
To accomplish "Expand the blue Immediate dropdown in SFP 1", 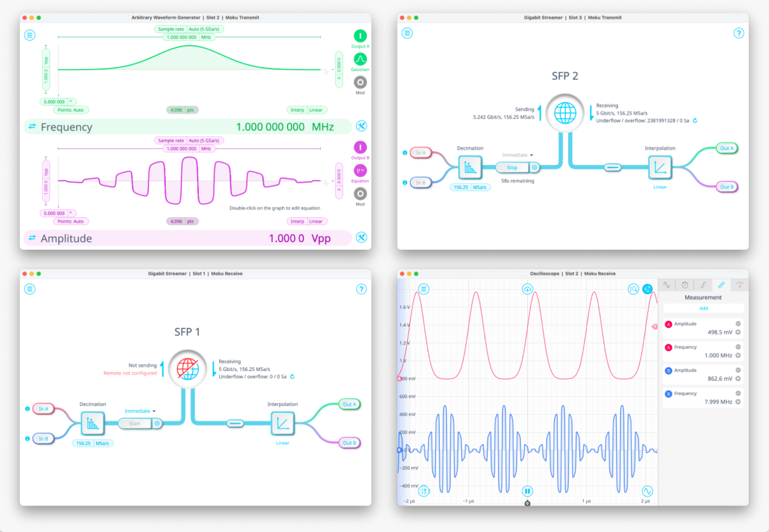I will (140, 411).
